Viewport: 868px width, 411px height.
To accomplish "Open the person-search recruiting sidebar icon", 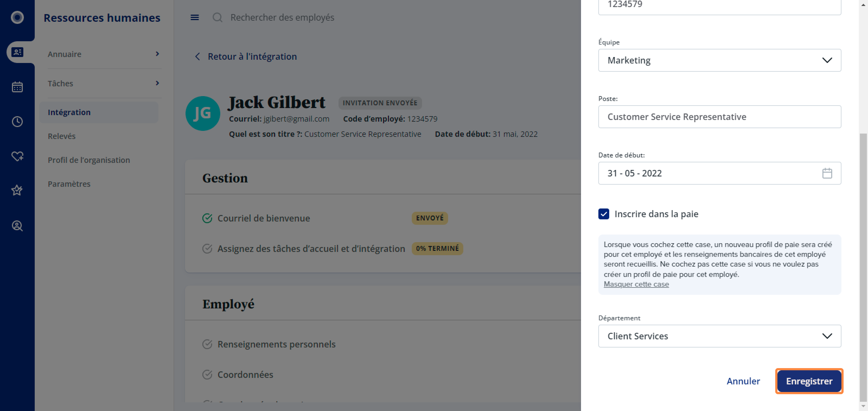I will tap(17, 226).
